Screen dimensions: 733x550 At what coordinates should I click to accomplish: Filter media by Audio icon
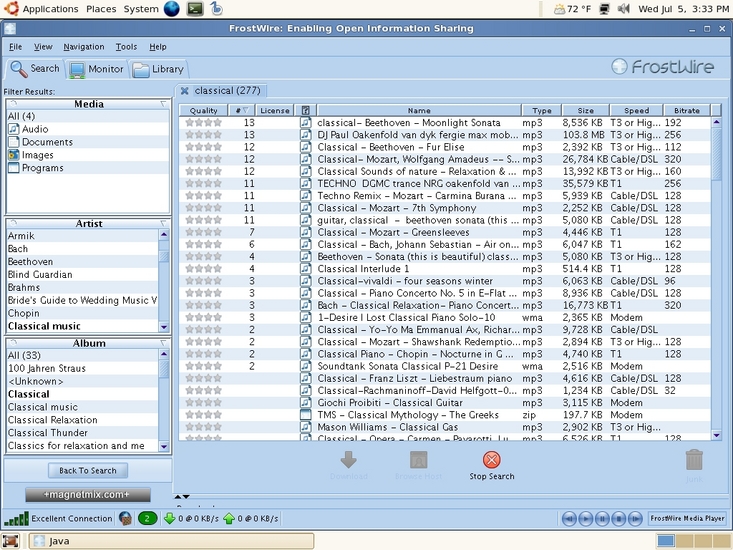(x=14, y=129)
